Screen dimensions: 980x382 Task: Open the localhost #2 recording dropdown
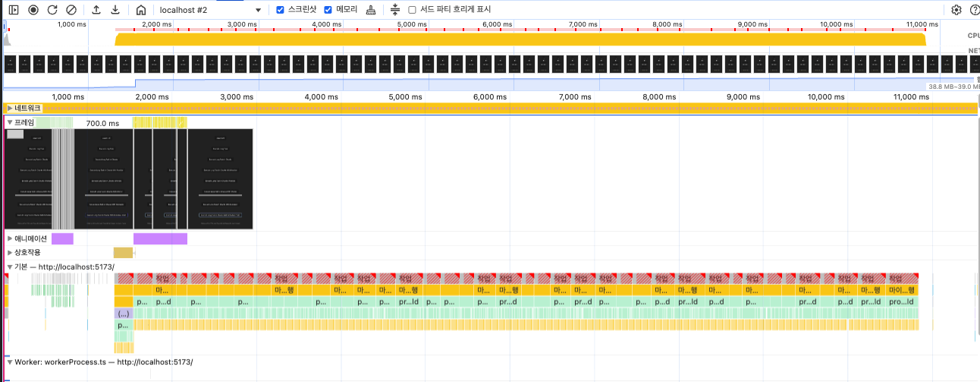(x=210, y=10)
